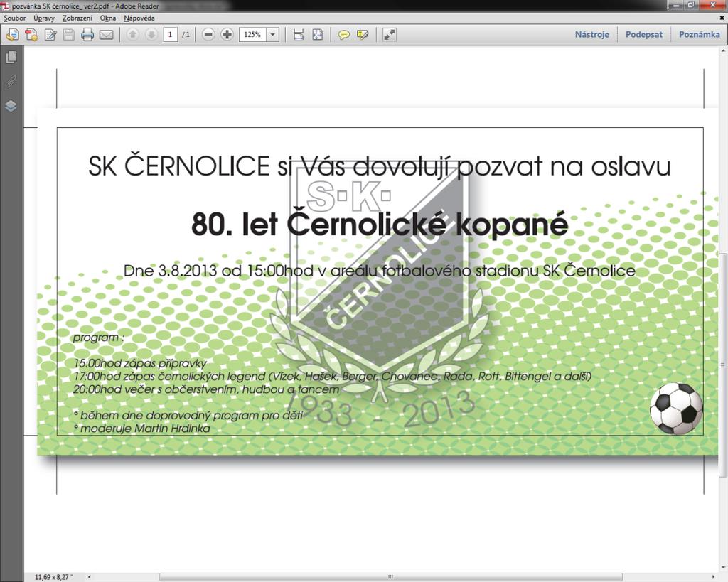Image resolution: width=728 pixels, height=582 pixels.
Task: Click the vertical scrollbar thumb
Action: click(x=723, y=365)
